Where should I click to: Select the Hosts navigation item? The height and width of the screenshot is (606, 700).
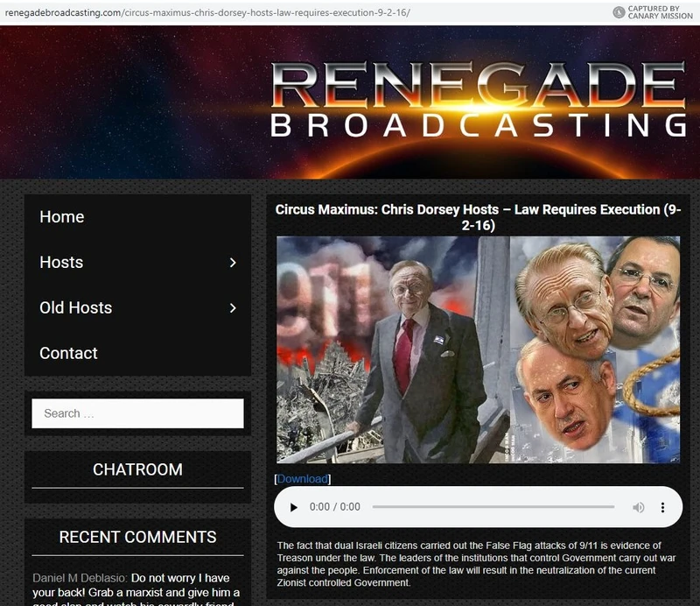tap(61, 262)
